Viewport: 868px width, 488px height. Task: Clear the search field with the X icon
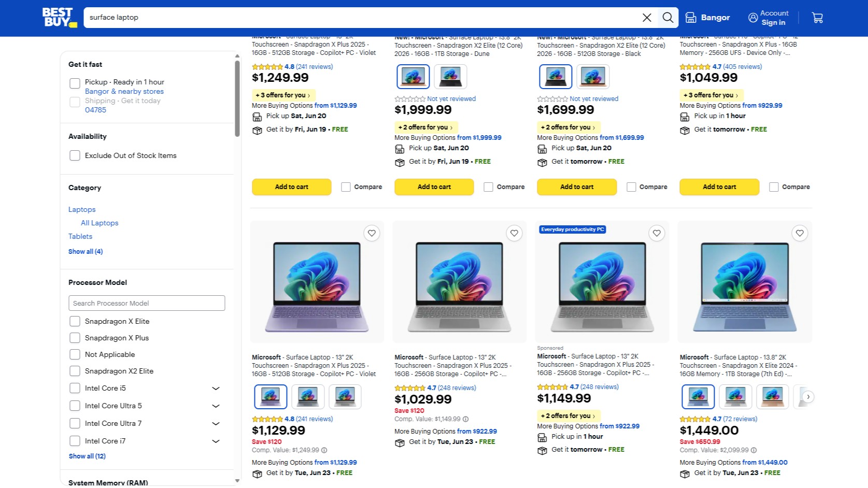(647, 18)
